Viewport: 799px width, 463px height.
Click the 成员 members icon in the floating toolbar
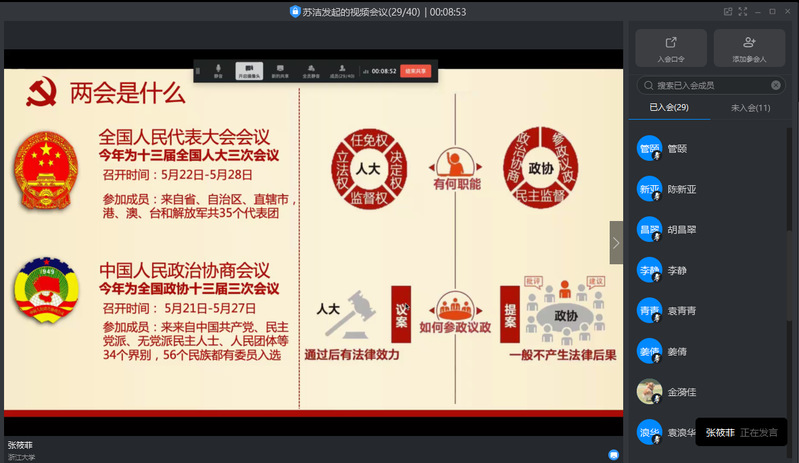tap(341, 71)
